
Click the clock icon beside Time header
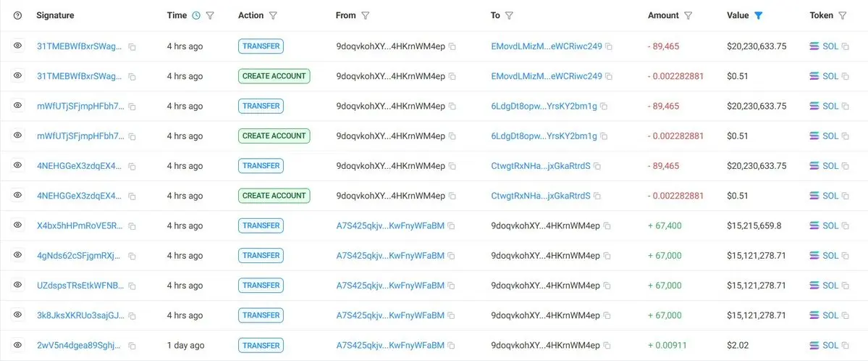click(196, 15)
